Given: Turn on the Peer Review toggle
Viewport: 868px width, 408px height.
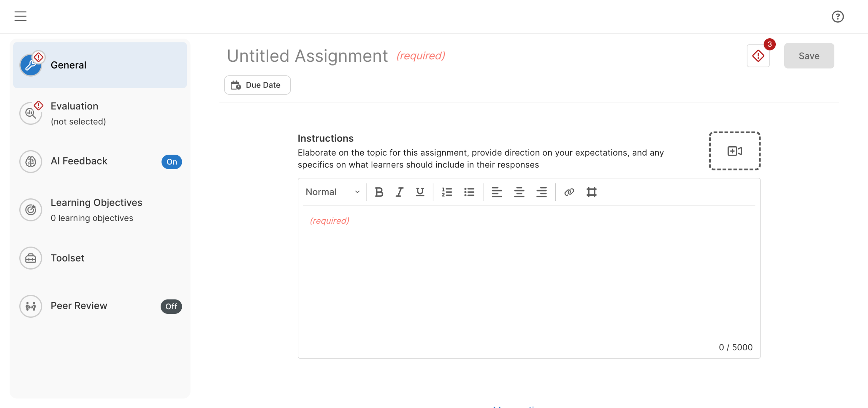Looking at the screenshot, I should coord(171,306).
